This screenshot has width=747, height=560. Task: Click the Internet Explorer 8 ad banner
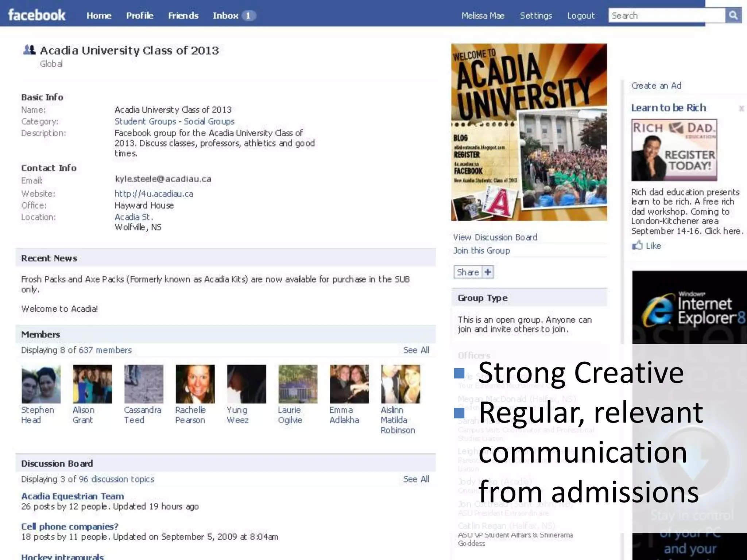pyautogui.click(x=689, y=307)
